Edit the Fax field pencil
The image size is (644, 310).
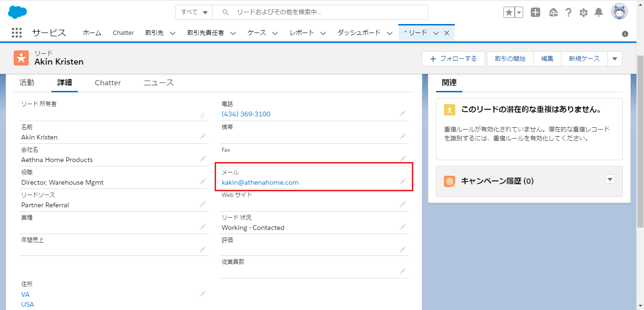point(403,159)
